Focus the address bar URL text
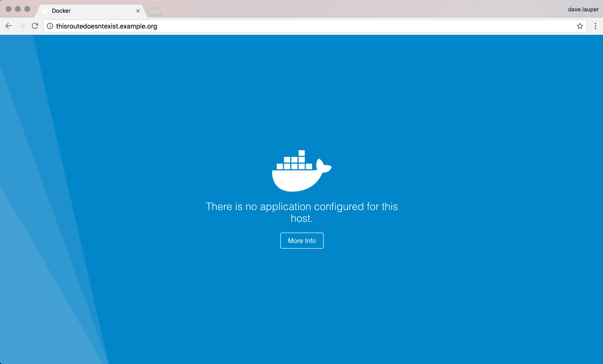 [106, 26]
